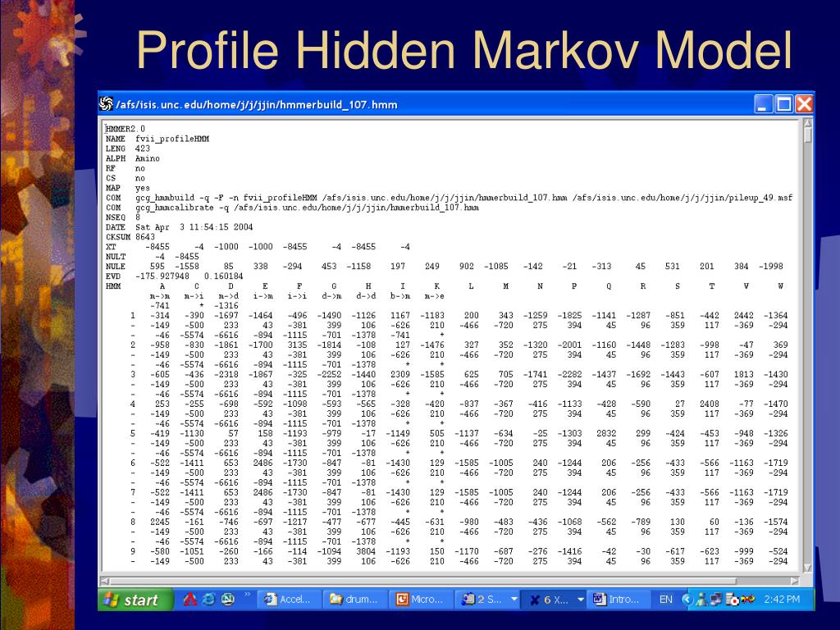The image size is (840, 630).
Task: Click the 2:42 PM clock
Action: coord(782,600)
